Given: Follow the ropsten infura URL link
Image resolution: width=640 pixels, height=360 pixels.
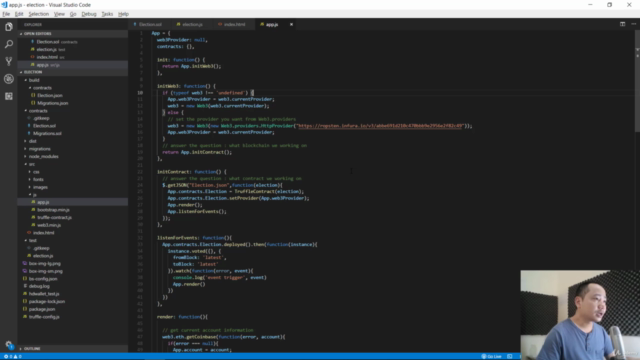Looking at the screenshot, I should pos(380,126).
